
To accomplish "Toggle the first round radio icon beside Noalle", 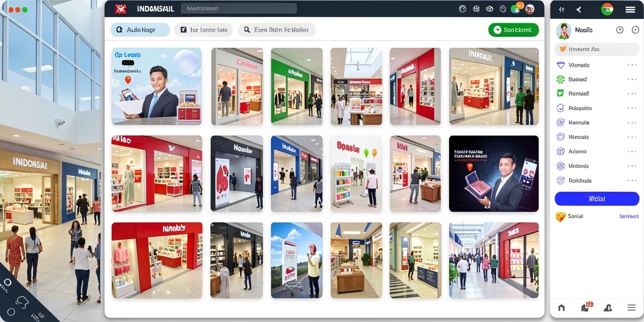I will [x=619, y=30].
